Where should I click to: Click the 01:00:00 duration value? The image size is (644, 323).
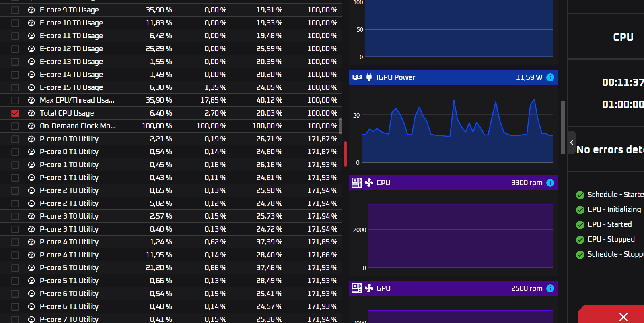(x=623, y=105)
